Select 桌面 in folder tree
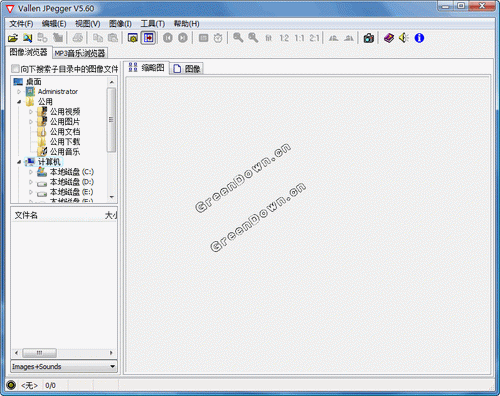 33,82
